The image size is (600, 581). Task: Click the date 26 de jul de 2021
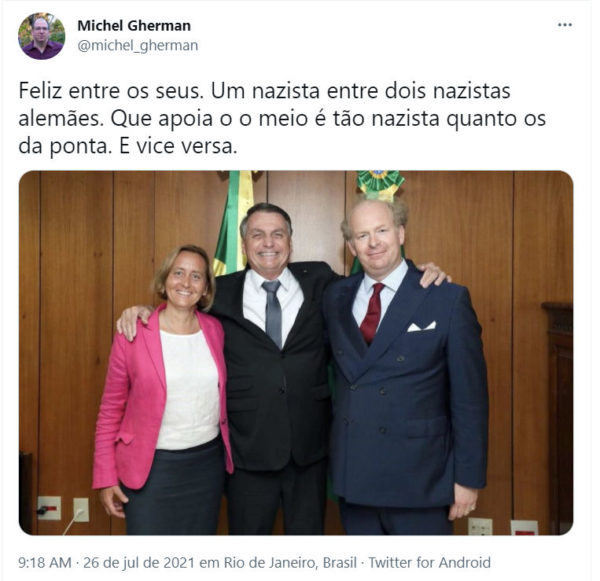[140, 563]
